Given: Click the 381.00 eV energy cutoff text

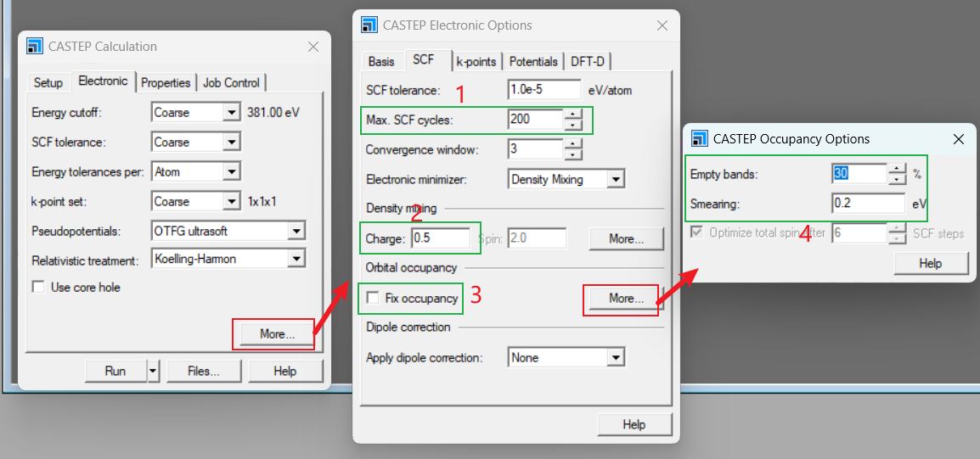Looking at the screenshot, I should pos(273,113).
